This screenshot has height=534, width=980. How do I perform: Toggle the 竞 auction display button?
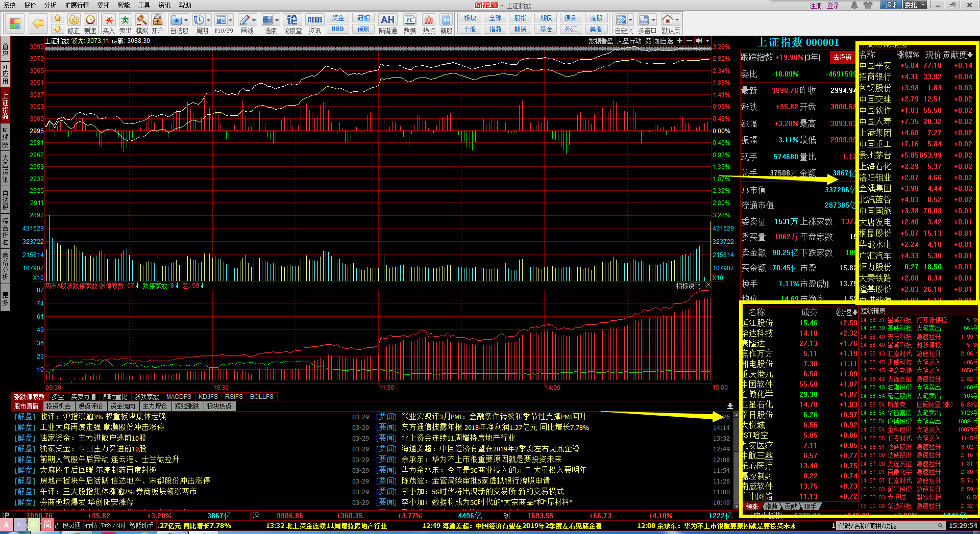648,41
